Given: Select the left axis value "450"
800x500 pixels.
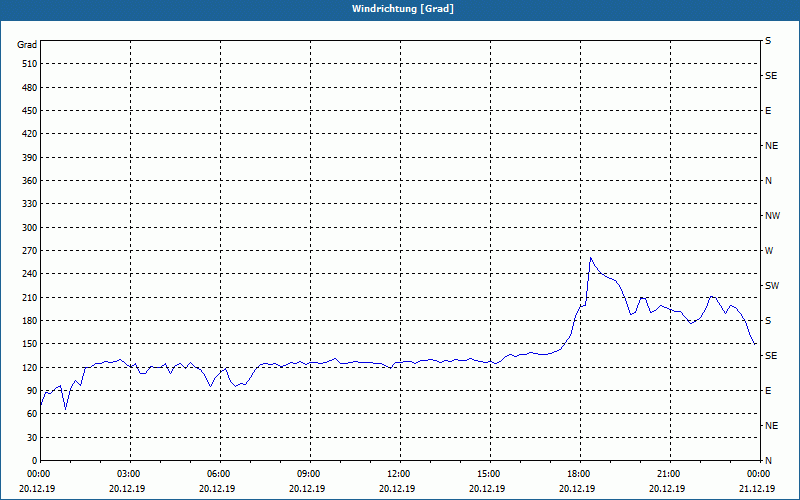Looking at the screenshot, I should (x=30, y=111).
